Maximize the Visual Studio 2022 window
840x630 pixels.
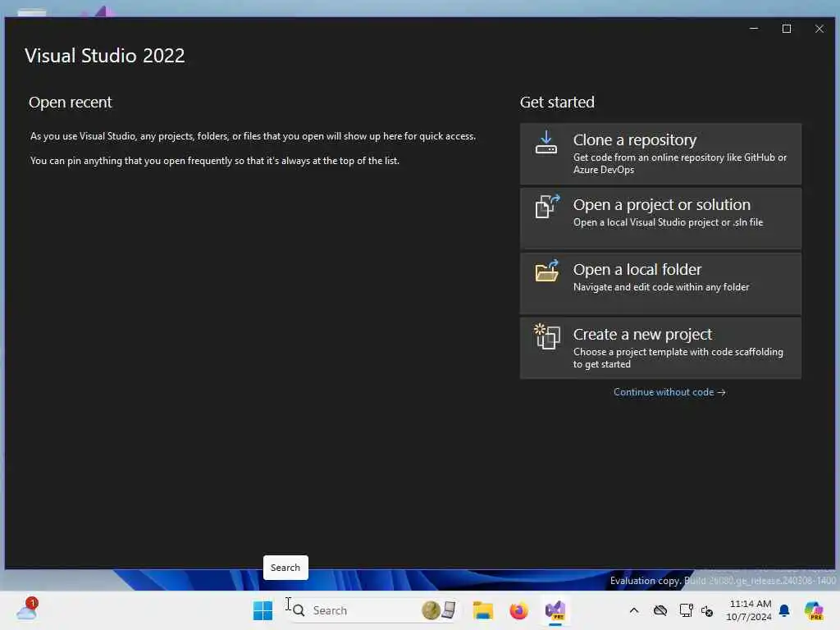(787, 29)
